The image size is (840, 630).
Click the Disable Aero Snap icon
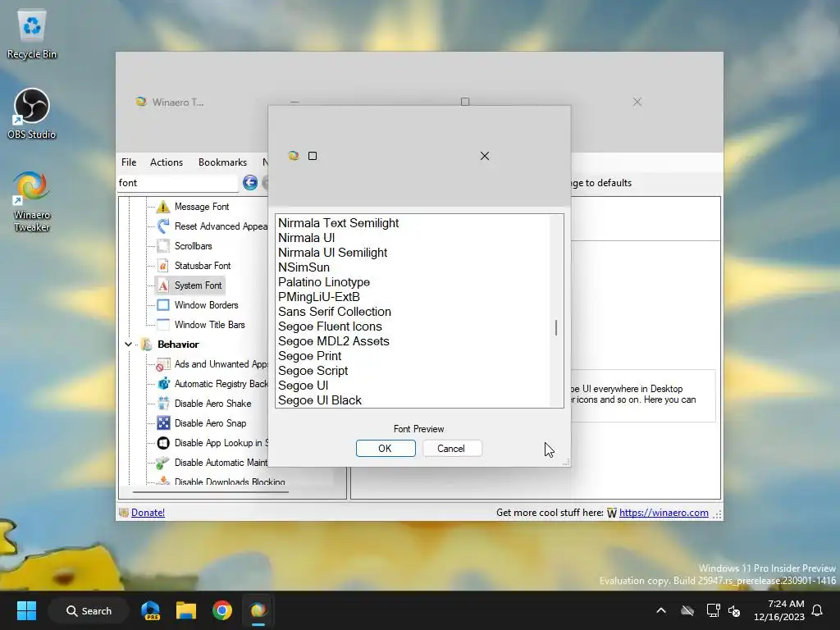click(163, 423)
